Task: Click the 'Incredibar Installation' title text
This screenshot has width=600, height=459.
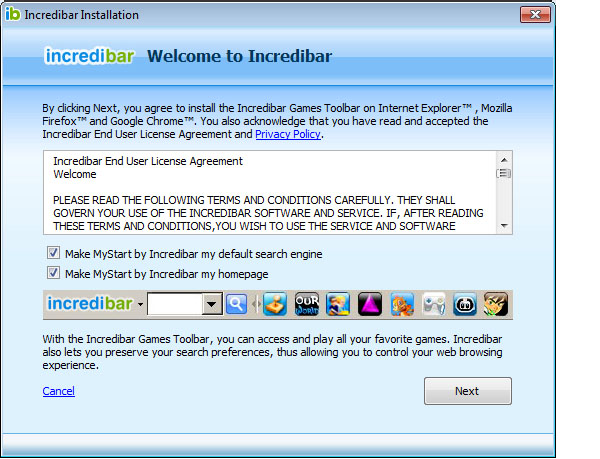Action: point(82,15)
